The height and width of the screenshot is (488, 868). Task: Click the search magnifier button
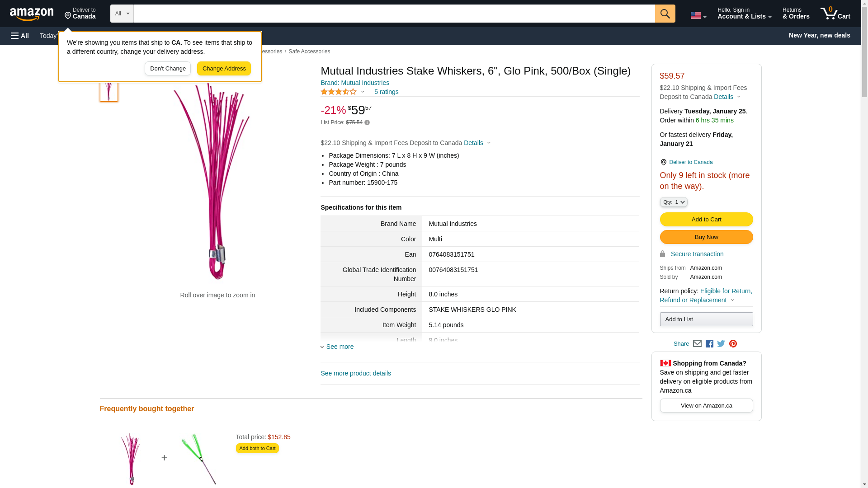pos(665,14)
